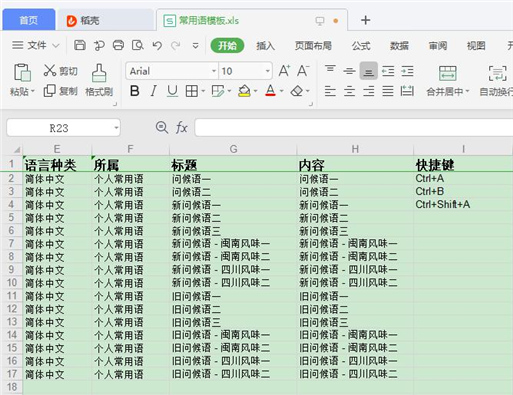
Task: Select column G header
Action: (233, 149)
